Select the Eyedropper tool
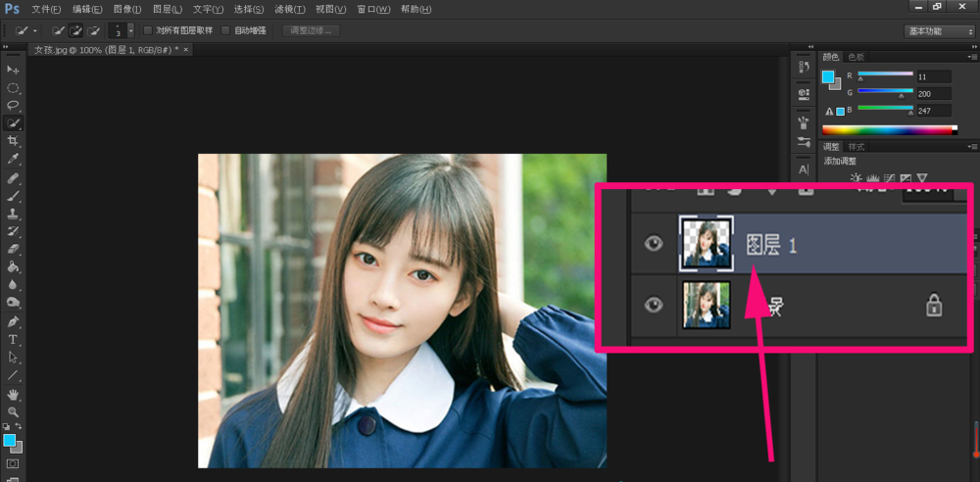The image size is (980, 482). (x=13, y=159)
